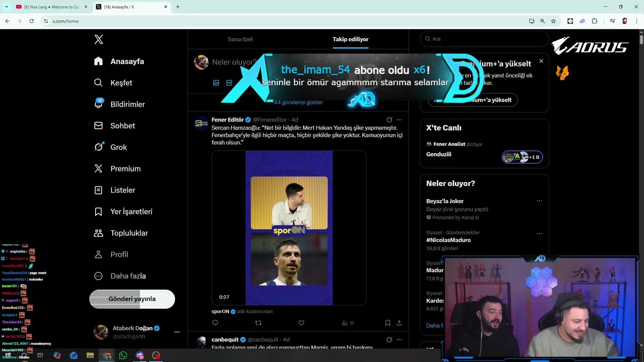Bookmark the Fener Editör post
Image resolution: width=644 pixels, height=362 pixels.
point(387,323)
